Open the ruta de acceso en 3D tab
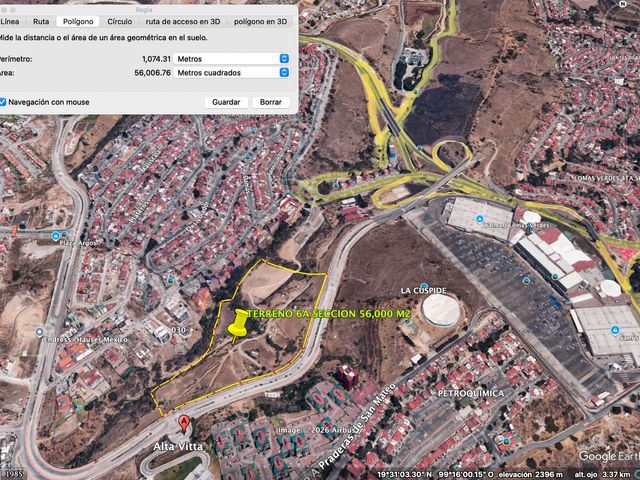Image resolution: width=640 pixels, height=480 pixels. pyautogui.click(x=183, y=22)
